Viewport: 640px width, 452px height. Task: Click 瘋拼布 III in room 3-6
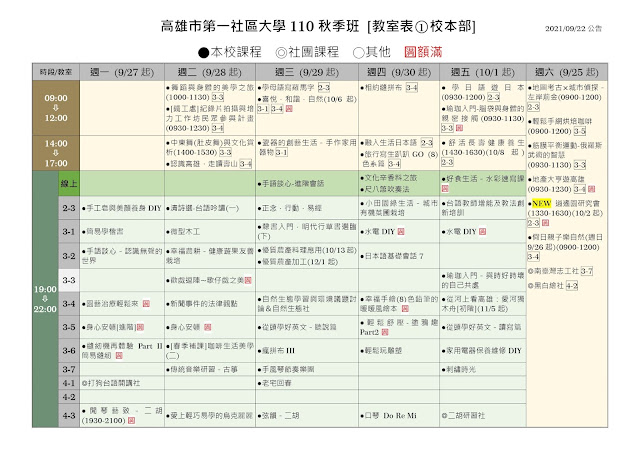click(276, 350)
